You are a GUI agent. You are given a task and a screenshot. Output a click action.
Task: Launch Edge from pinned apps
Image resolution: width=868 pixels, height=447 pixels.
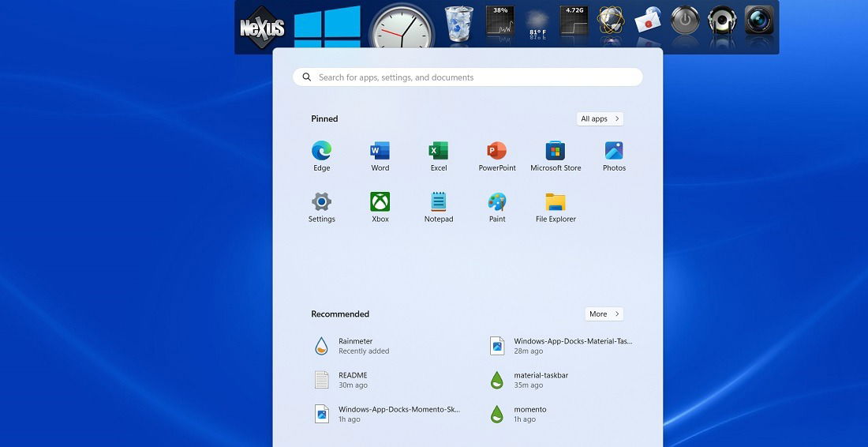[322, 156]
